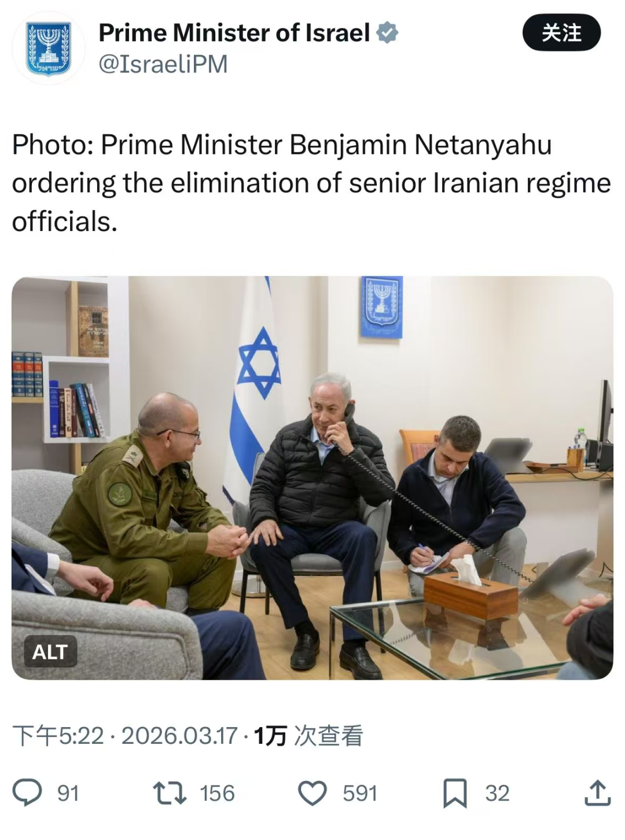
Task: Click the blue verified checkmark badge
Action: pyautogui.click(x=387, y=33)
